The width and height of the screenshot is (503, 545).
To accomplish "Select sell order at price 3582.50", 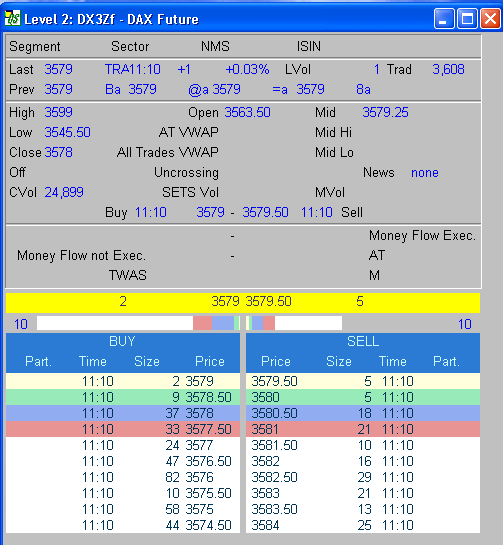I will 363,477.
